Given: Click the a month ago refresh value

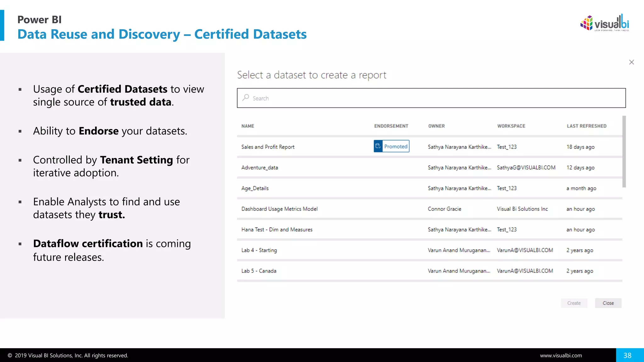Looking at the screenshot, I should click(x=581, y=188).
